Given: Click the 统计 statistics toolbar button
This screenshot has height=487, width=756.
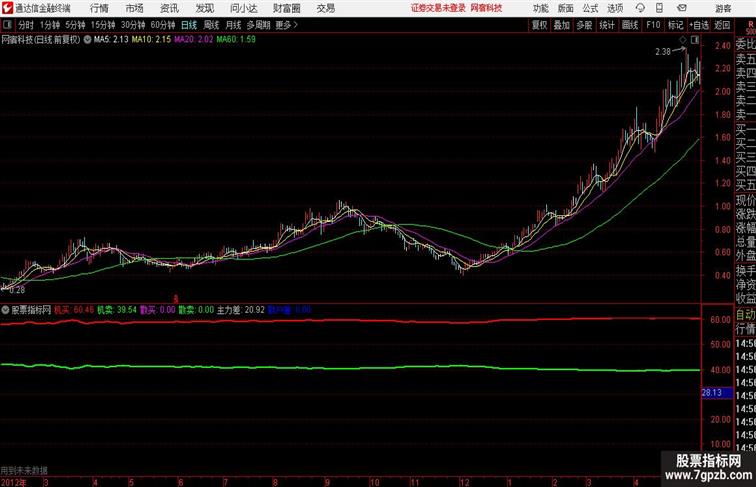Looking at the screenshot, I should point(607,25).
